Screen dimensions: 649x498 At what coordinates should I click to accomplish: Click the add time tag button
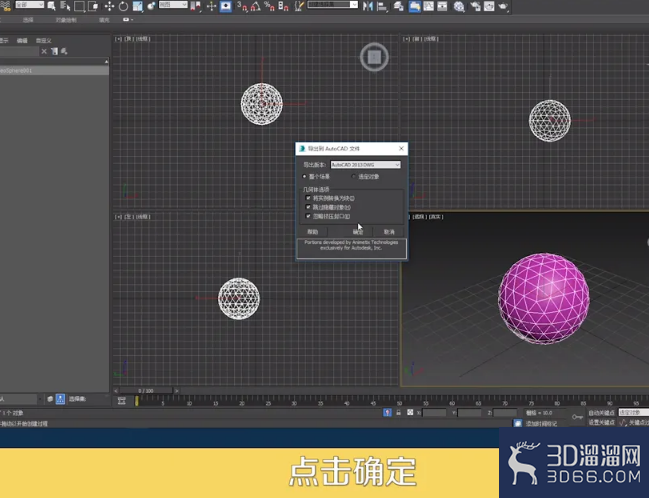tap(541, 423)
